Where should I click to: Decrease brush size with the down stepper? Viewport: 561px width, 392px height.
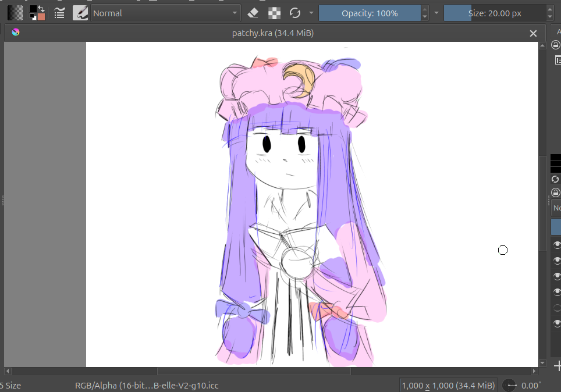point(550,17)
